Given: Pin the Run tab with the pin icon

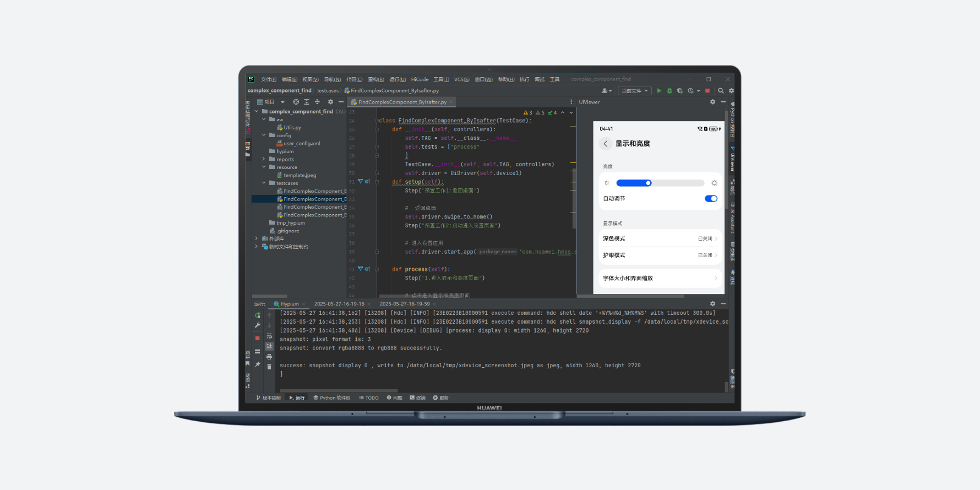Looking at the screenshot, I should pos(257,364).
